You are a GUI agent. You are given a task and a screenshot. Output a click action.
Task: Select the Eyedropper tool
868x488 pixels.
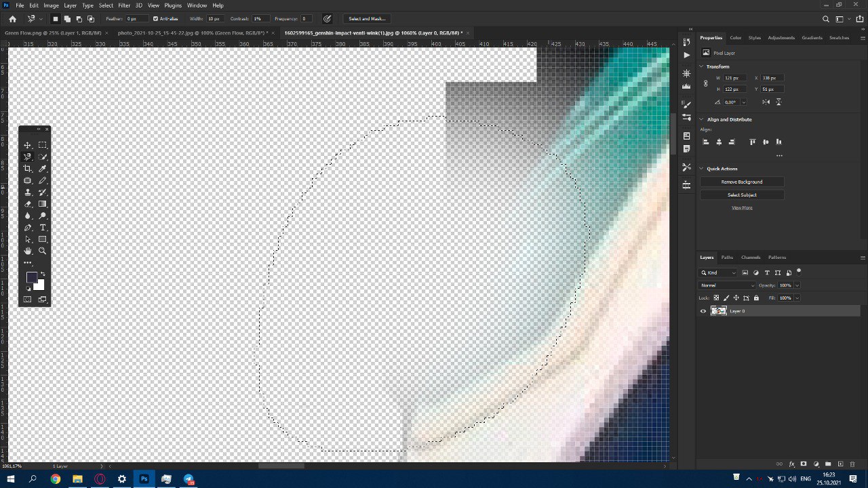click(x=43, y=169)
